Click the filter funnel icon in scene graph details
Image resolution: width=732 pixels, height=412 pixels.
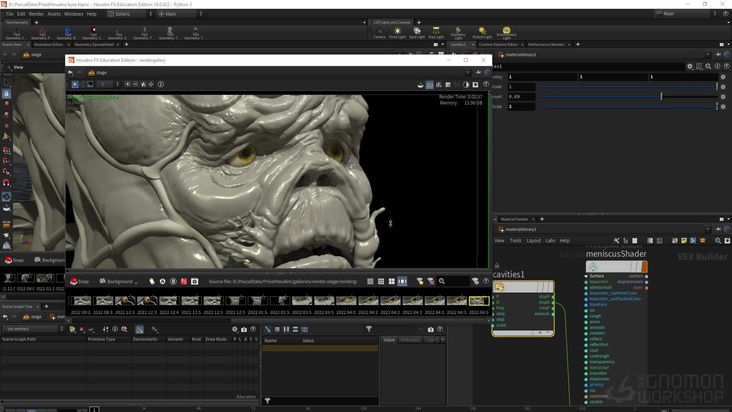click(369, 329)
